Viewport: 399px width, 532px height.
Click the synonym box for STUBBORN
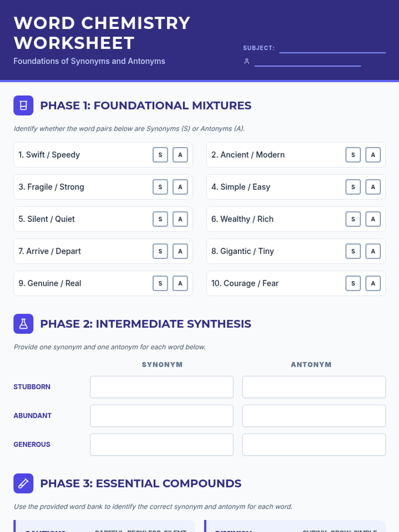coord(162,387)
